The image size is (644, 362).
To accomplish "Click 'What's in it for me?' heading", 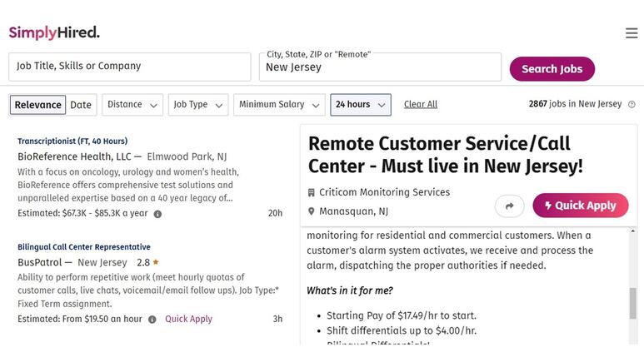I will click(350, 290).
